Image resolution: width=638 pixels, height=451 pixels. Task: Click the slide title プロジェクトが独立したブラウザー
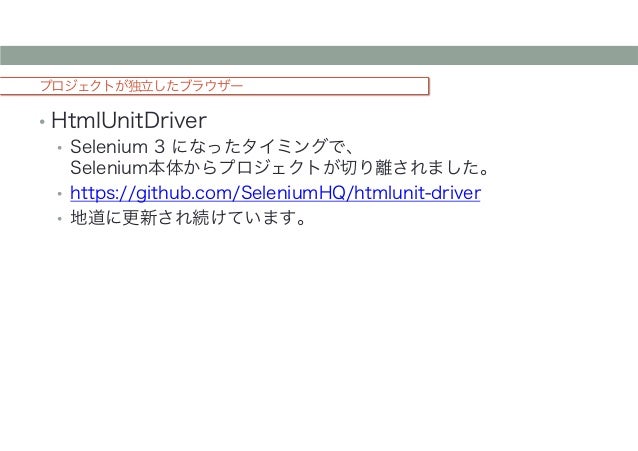[x=141, y=86]
